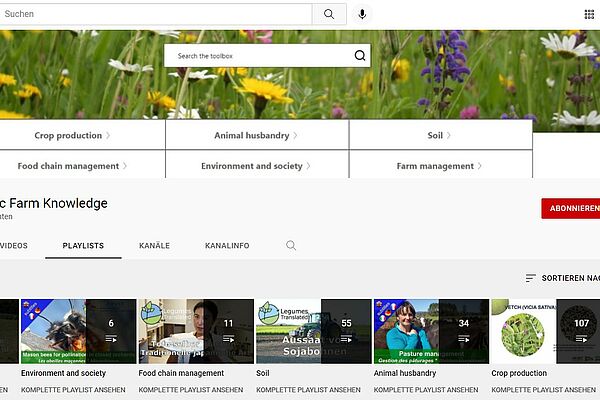Click chevron next to Crop production
This screenshot has height=400, width=600.
pyautogui.click(x=108, y=136)
